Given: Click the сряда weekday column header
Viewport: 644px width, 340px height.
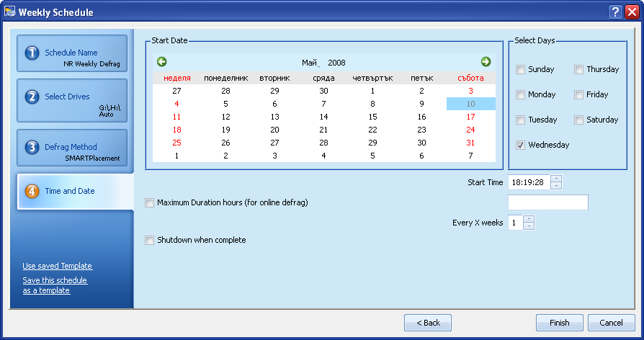Looking at the screenshot, I should (x=323, y=78).
